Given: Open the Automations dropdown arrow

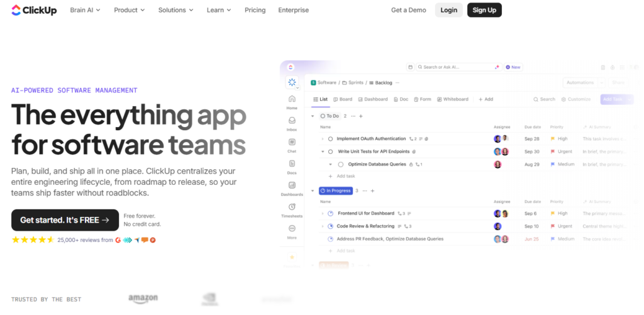Looking at the screenshot, I should tap(601, 82).
